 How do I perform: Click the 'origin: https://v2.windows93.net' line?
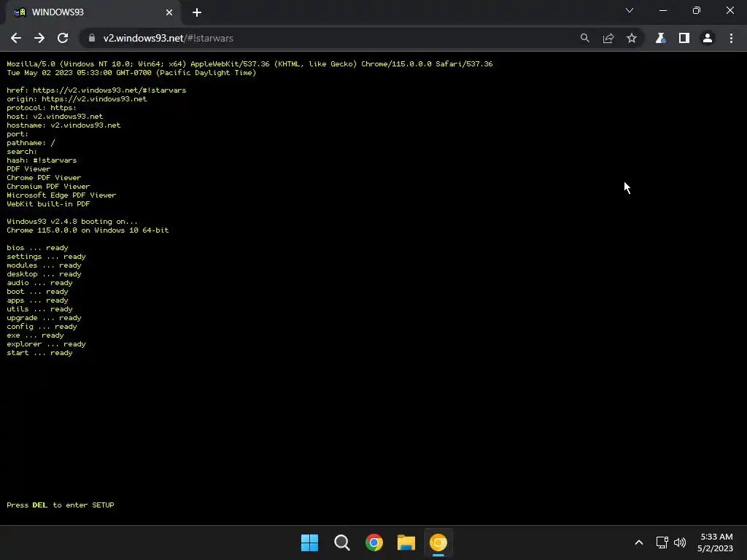77,99
